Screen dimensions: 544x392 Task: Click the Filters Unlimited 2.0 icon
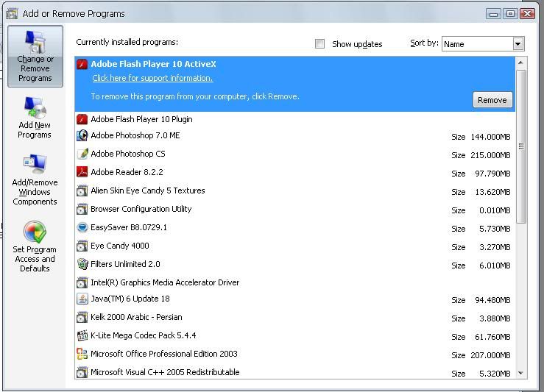[82, 265]
